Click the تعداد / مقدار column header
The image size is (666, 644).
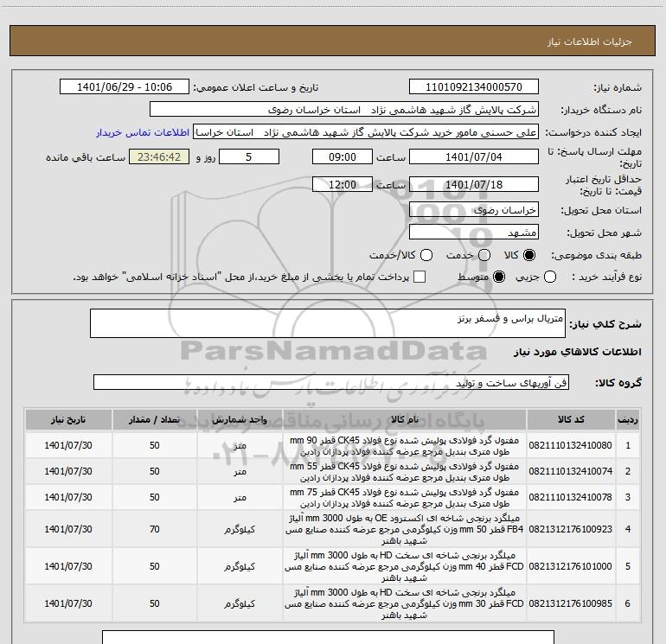point(154,419)
